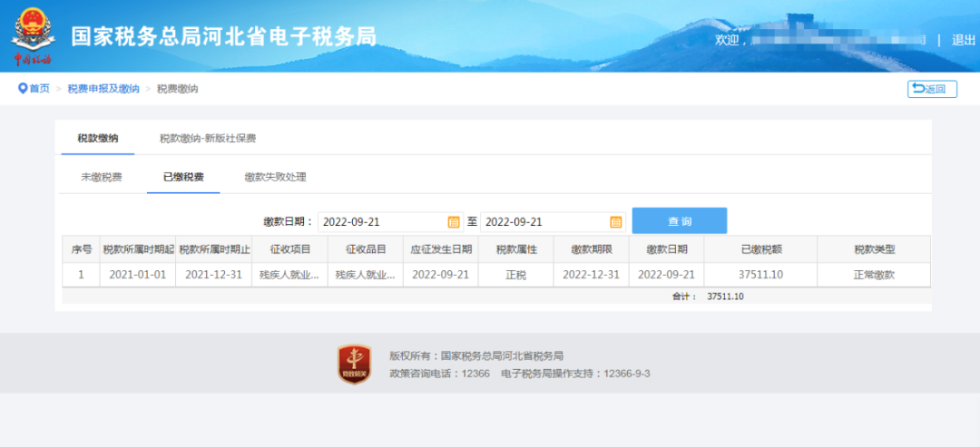This screenshot has height=447, width=980.
Task: Click the 正常缴款 cell
Action: [x=875, y=275]
